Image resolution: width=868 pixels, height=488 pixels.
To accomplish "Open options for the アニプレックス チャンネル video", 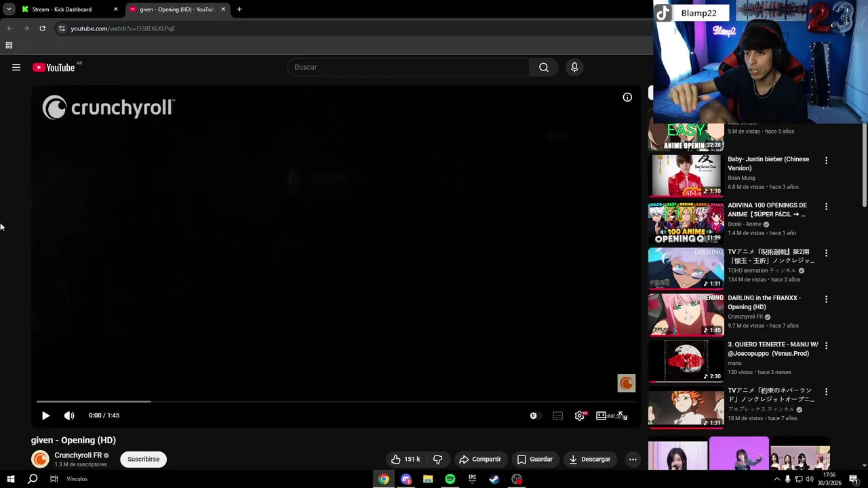I will click(826, 392).
